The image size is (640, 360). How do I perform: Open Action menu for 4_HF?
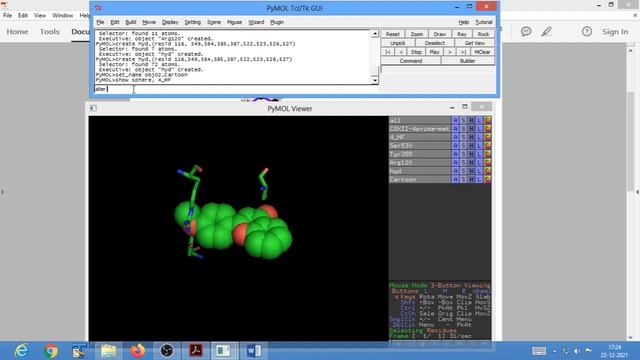click(x=455, y=137)
